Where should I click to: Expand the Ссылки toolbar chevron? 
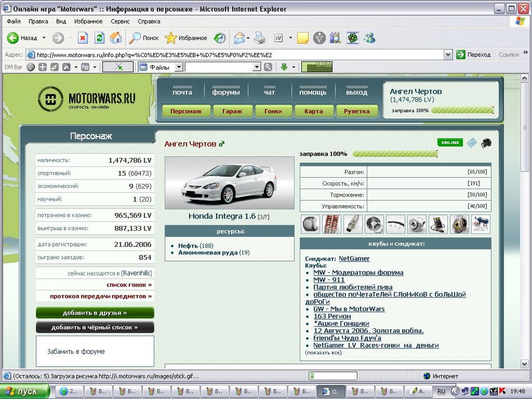pyautogui.click(x=526, y=53)
